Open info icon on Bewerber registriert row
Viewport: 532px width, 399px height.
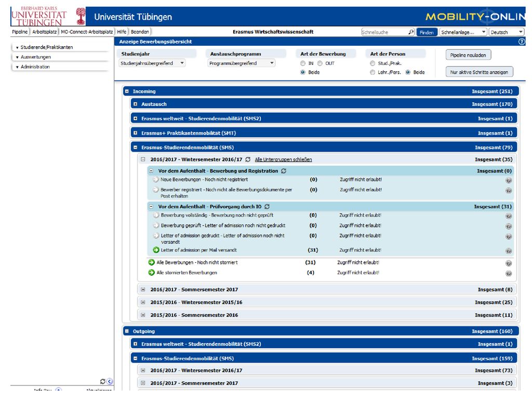point(509,191)
